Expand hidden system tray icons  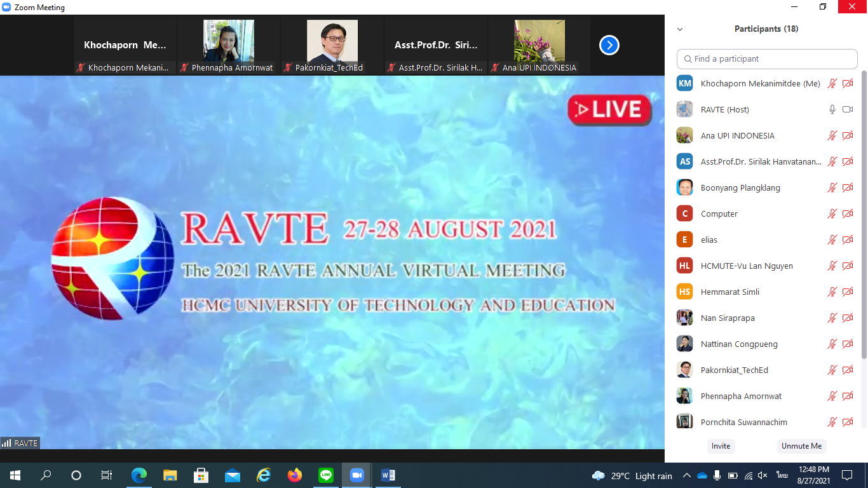(x=687, y=475)
